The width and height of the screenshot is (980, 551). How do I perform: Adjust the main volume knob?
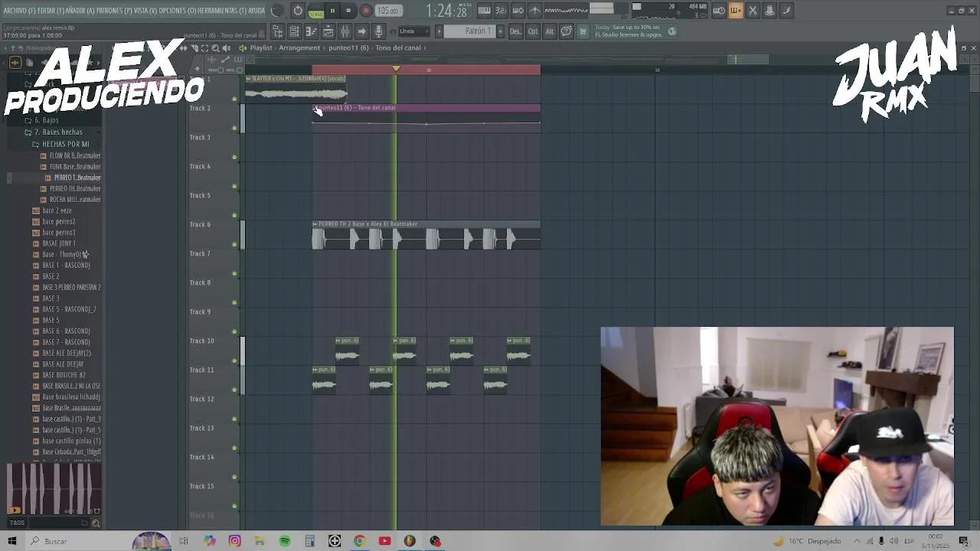click(x=277, y=11)
